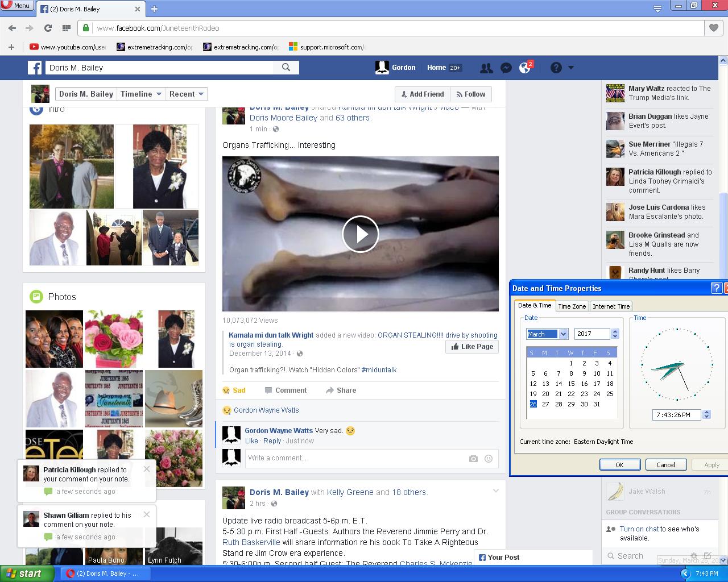This screenshot has height=582, width=728.
Task: Open the Messenger messages icon
Action: click(506, 68)
